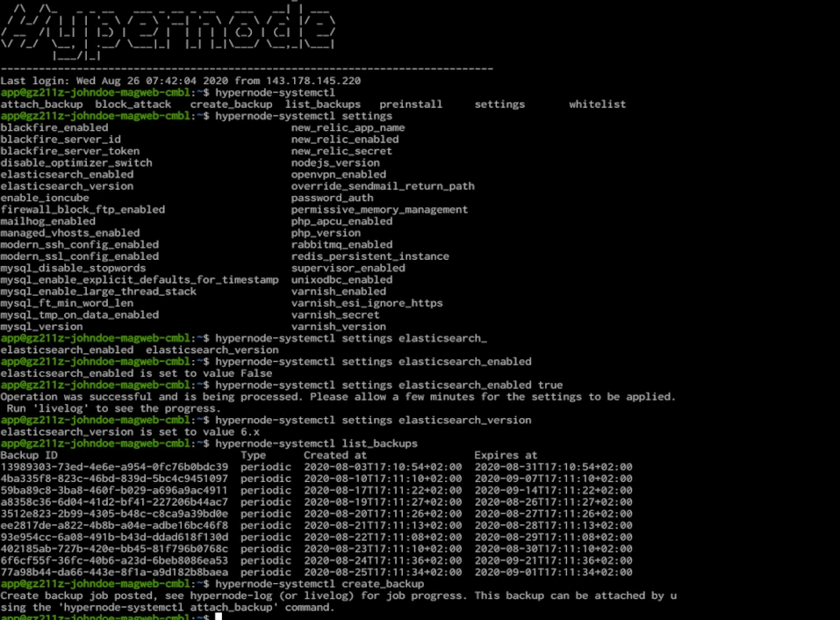Click the backup ID starting with 77a98b44
The height and width of the screenshot is (620, 840).
114,572
